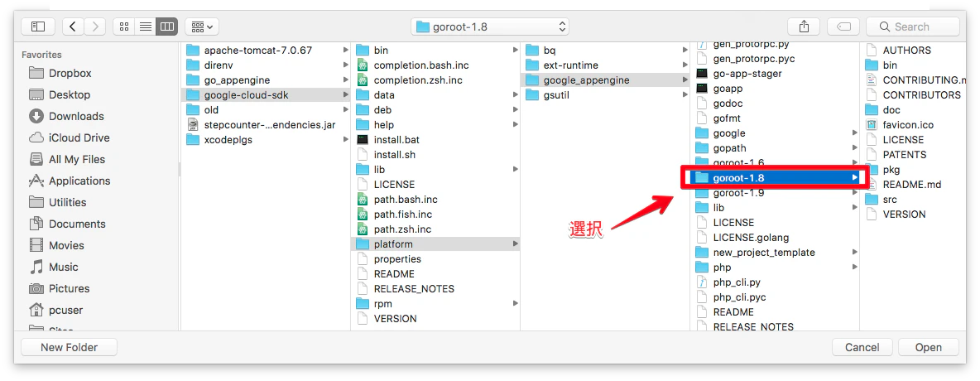The width and height of the screenshot is (980, 381).
Task: Toggle the sidebar visibility button
Action: 38,27
